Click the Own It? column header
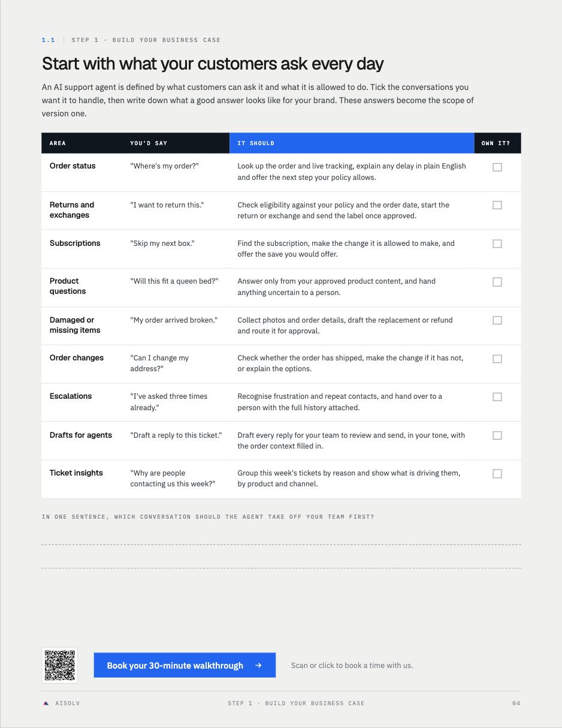This screenshot has width=562, height=728. [x=497, y=143]
